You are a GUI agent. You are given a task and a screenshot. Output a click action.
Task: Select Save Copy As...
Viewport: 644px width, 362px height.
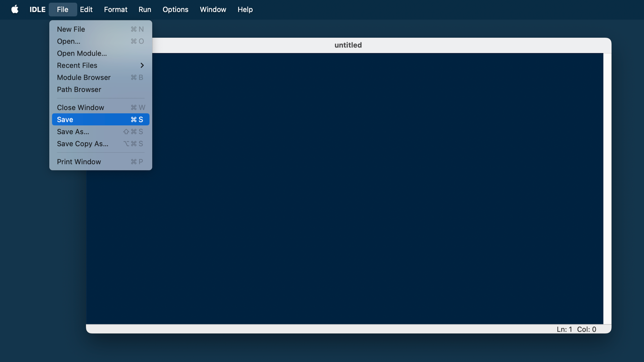tap(83, 144)
